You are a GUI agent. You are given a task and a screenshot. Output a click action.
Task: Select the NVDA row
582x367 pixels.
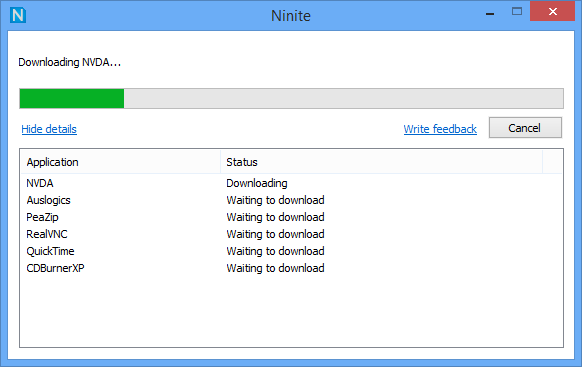pos(291,183)
